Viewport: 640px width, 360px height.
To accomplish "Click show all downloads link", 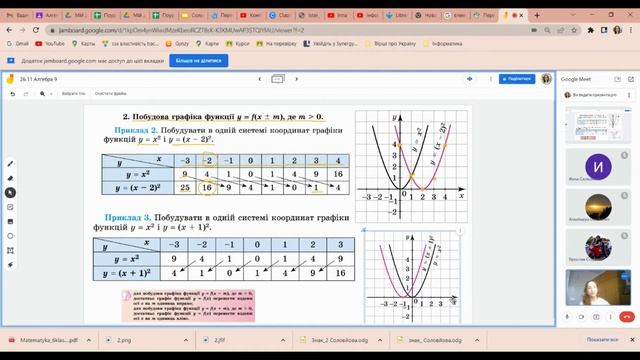I will 602,340.
